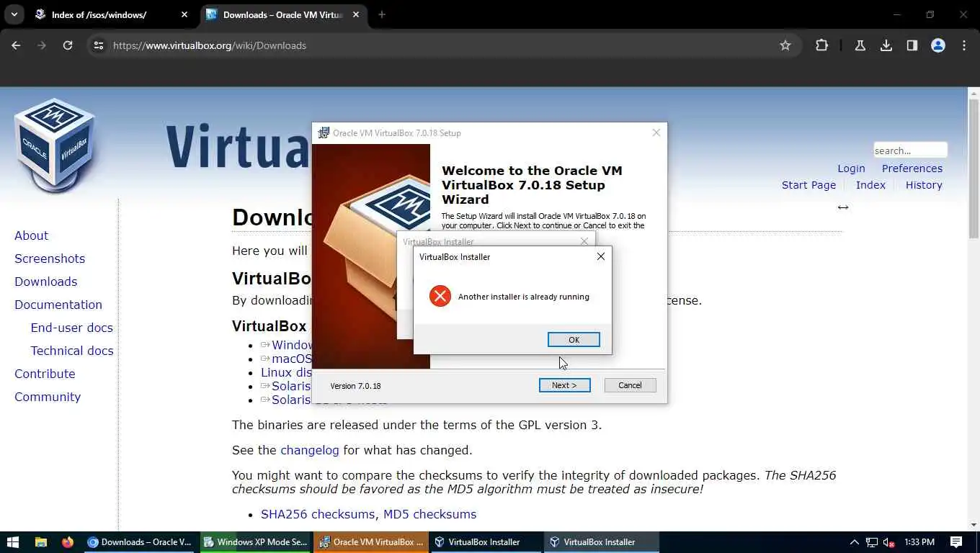Viewport: 980px width, 553px height.
Task: Open the taskbar clock showing 1:33 PM
Action: (x=919, y=542)
